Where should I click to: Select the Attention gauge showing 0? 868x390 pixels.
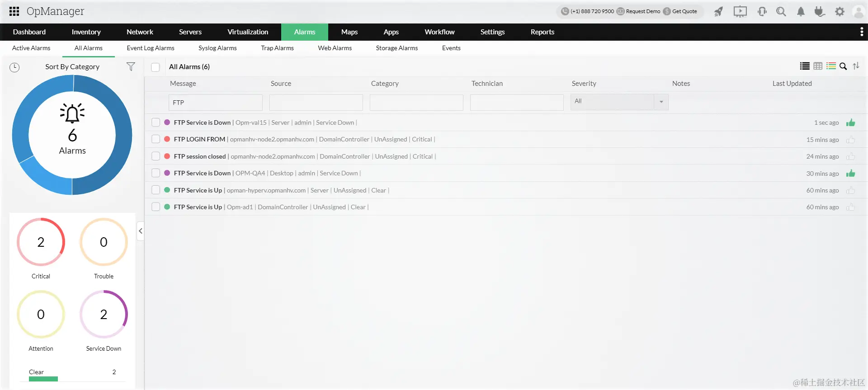(x=41, y=315)
